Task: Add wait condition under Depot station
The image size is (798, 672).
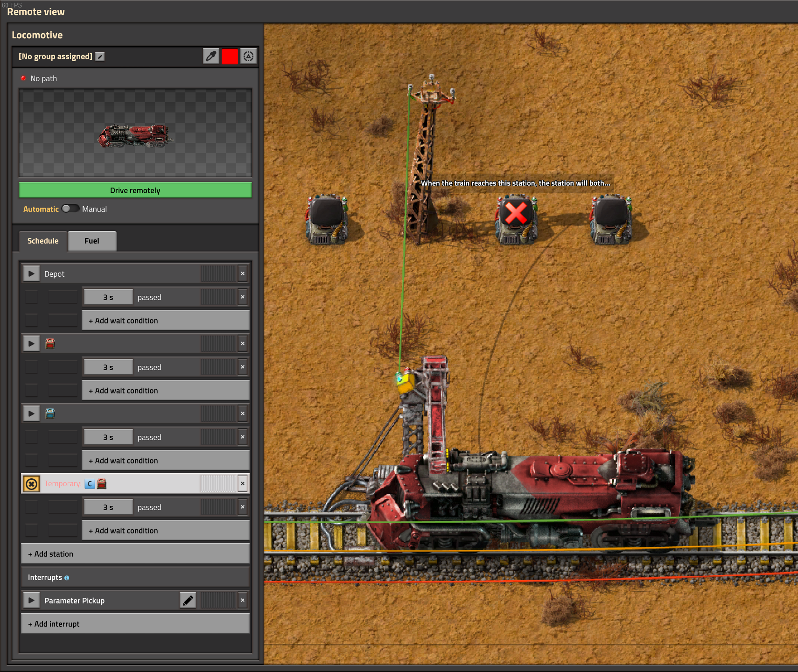Action: click(165, 321)
